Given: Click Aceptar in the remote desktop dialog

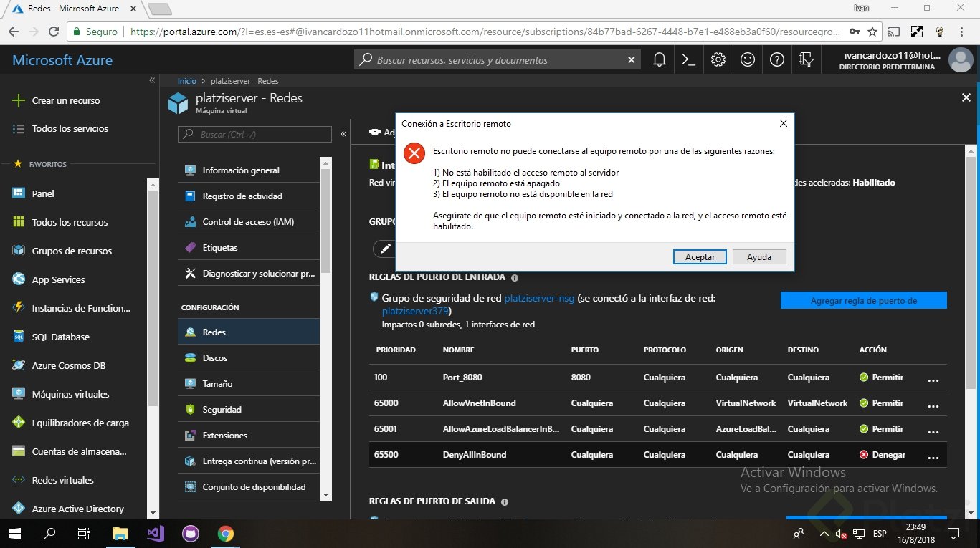Looking at the screenshot, I should [x=700, y=256].
